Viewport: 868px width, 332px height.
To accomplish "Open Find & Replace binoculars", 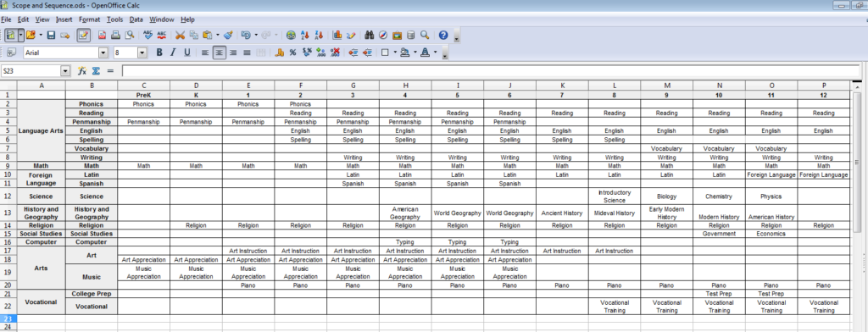I will (370, 35).
